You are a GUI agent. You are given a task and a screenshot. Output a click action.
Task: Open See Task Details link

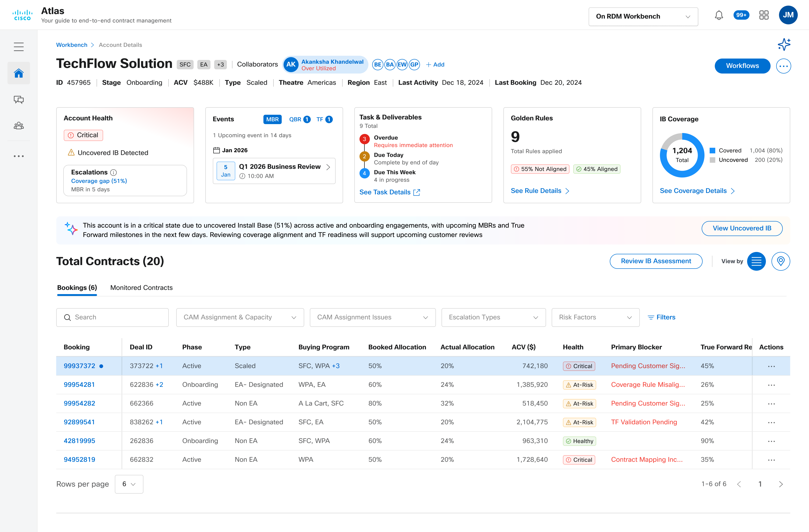[x=390, y=192]
